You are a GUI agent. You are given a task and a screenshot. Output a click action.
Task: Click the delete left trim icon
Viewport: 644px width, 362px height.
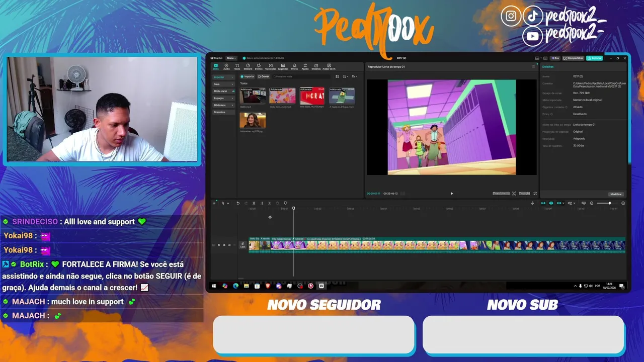(262, 203)
